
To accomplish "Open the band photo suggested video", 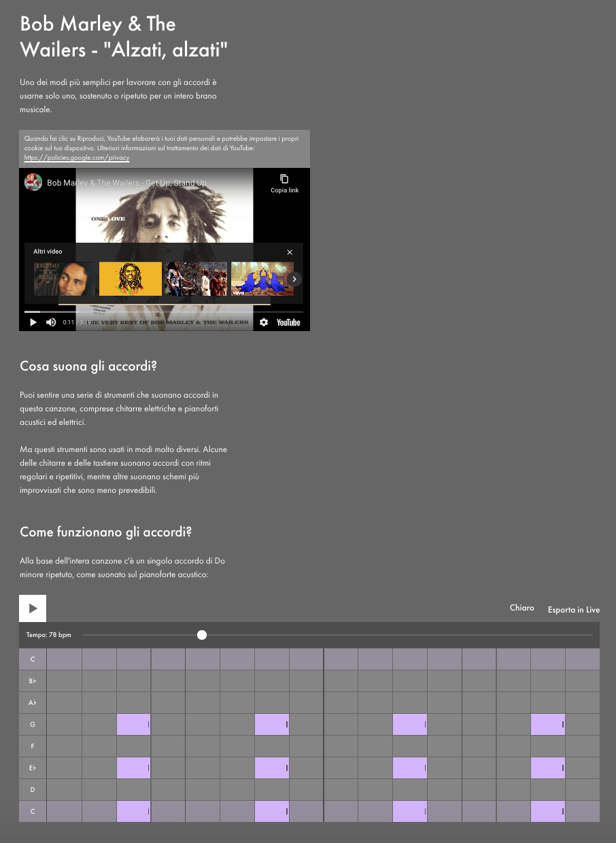I will (x=196, y=279).
